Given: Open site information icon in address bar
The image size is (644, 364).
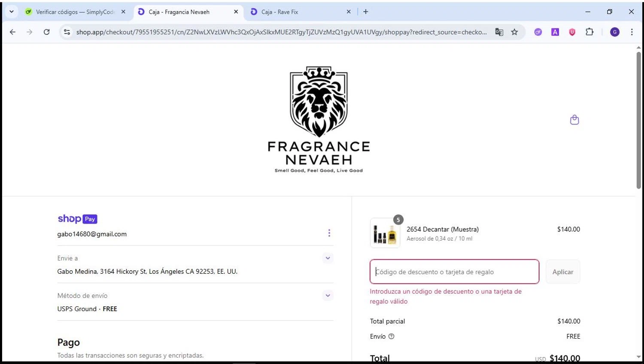Looking at the screenshot, I should pos(67,32).
